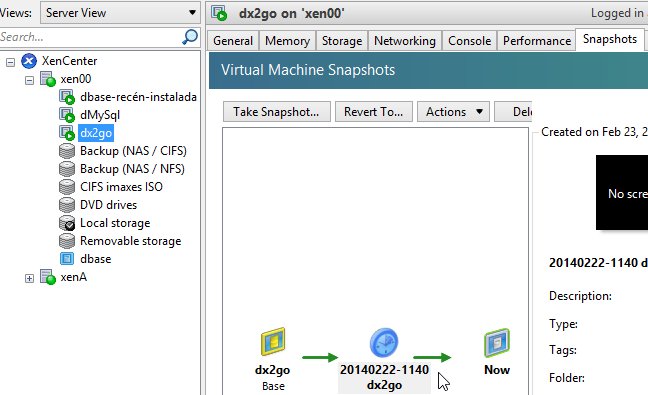Viewport: 648px width, 395px height.
Task: Select the xenA tree label
Action: tap(74, 277)
